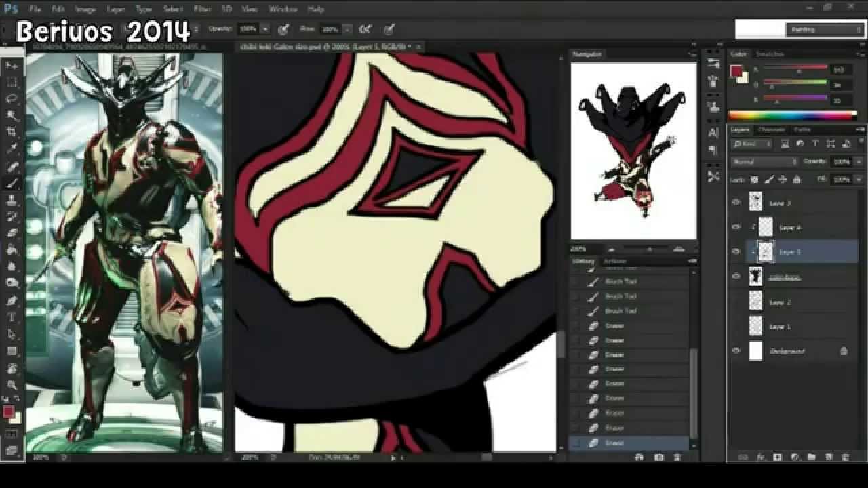Open the layer Opacity dropdown arrow
This screenshot has width=868, height=488.
pyautogui.click(x=859, y=162)
